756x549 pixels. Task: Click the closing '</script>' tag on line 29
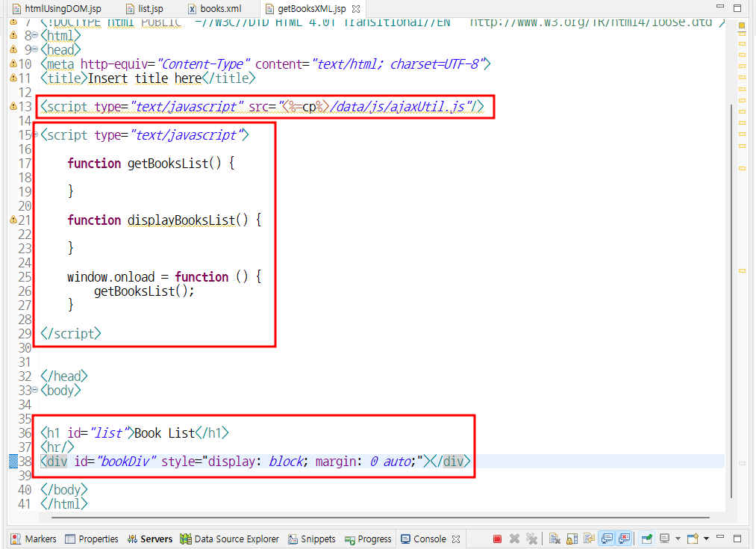tap(71, 333)
